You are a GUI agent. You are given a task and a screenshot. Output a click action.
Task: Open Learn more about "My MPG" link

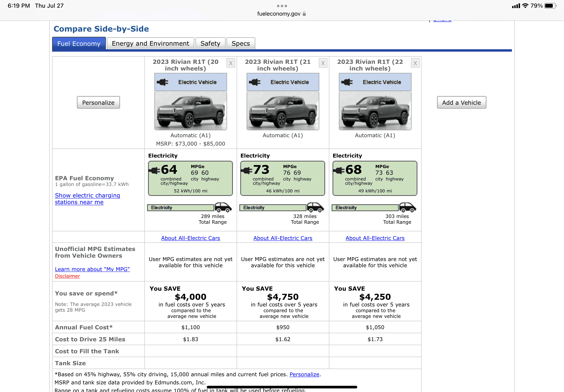pos(92,269)
